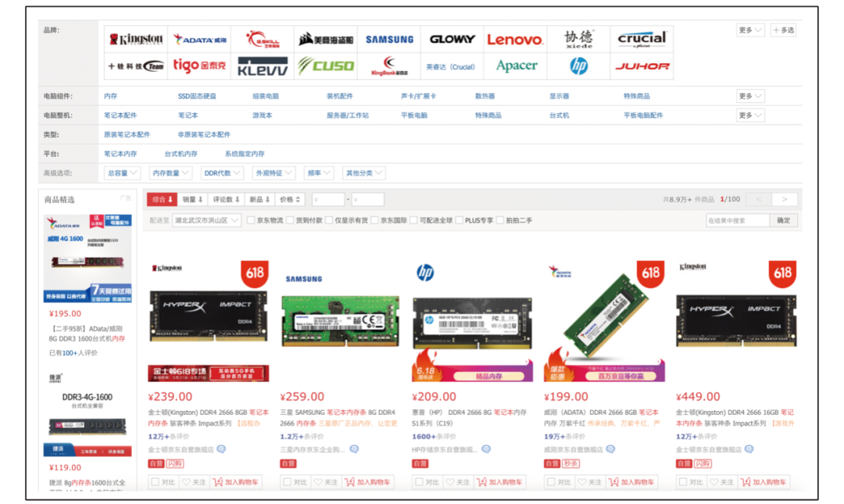Open chat icon beside store of ¥449.00 item
The height and width of the screenshot is (504, 844).
tap(749, 449)
